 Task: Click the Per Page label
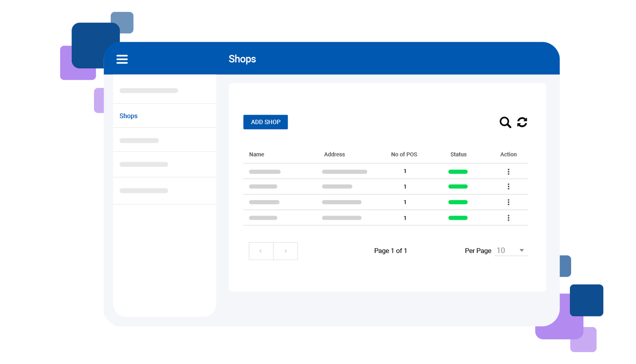478,251
